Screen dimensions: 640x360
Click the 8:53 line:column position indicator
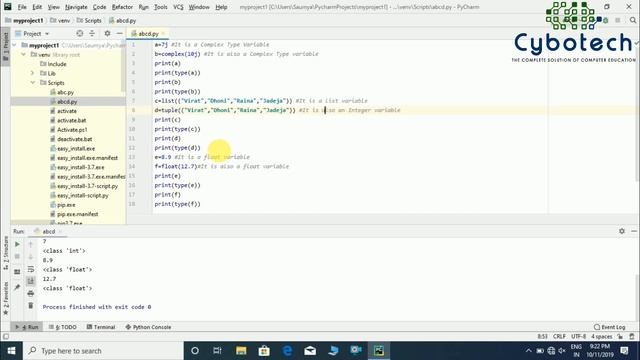[x=542, y=336]
